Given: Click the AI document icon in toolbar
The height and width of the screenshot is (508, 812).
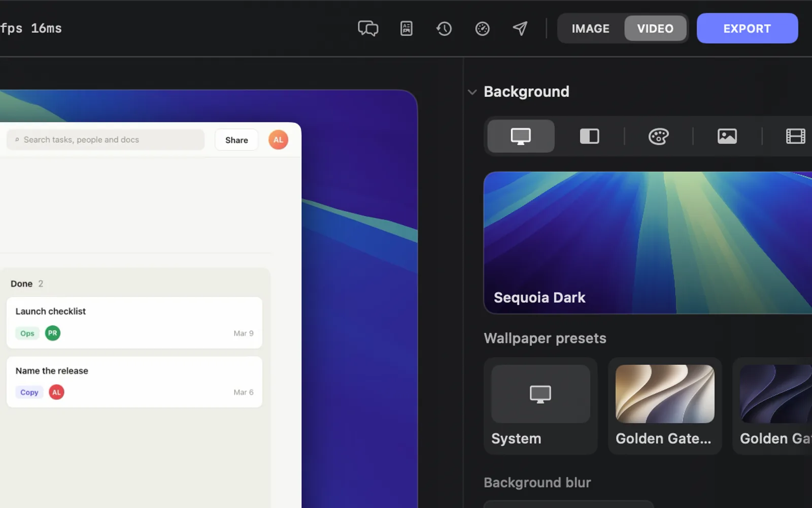Looking at the screenshot, I should pos(407,28).
